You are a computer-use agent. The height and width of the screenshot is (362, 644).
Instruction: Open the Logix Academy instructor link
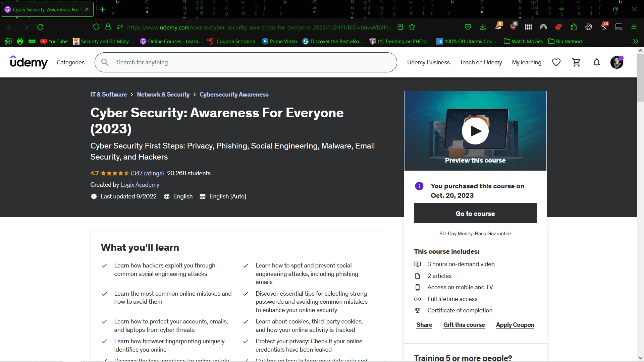click(140, 185)
